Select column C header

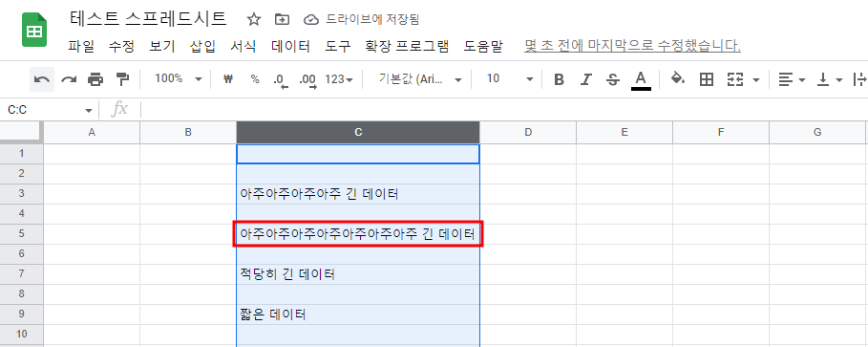coord(358,133)
